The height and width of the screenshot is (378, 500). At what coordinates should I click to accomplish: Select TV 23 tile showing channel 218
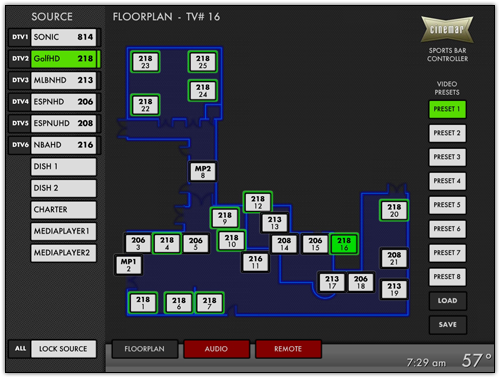pos(145,62)
